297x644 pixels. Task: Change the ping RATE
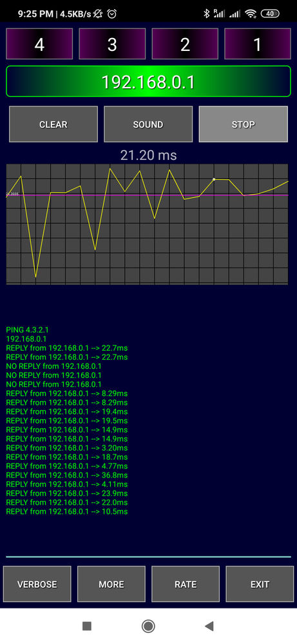186,584
